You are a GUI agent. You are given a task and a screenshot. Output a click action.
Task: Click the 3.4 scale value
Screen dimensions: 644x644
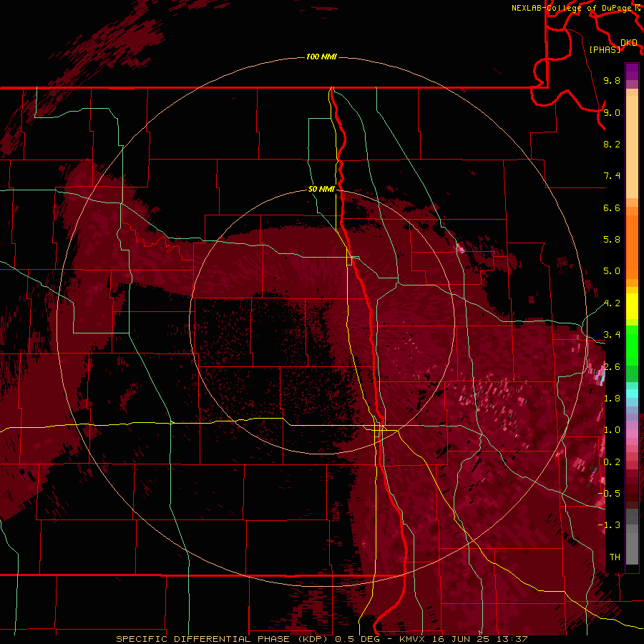click(612, 335)
